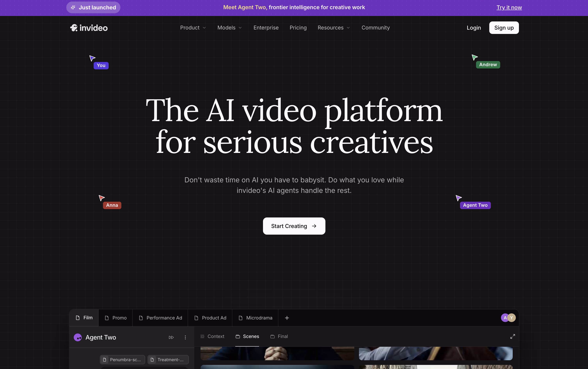Select the Scenes view tab
This screenshot has width=588, height=369.
(247, 336)
